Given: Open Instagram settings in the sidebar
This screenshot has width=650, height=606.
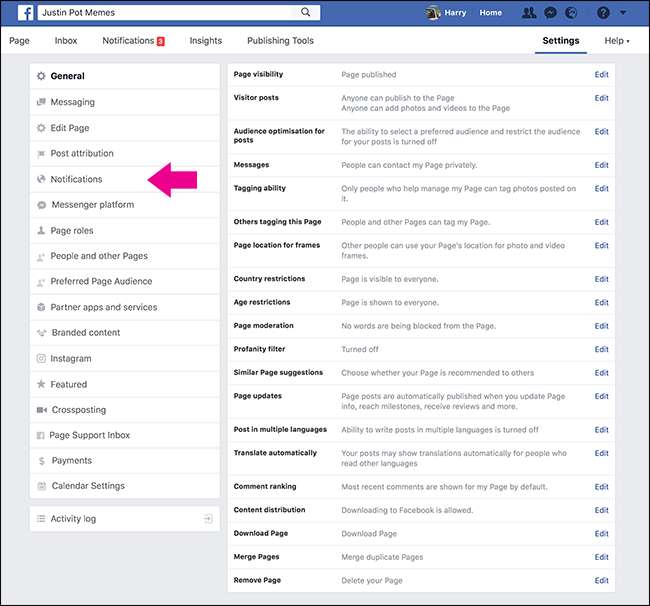Looking at the screenshot, I should tap(70, 358).
